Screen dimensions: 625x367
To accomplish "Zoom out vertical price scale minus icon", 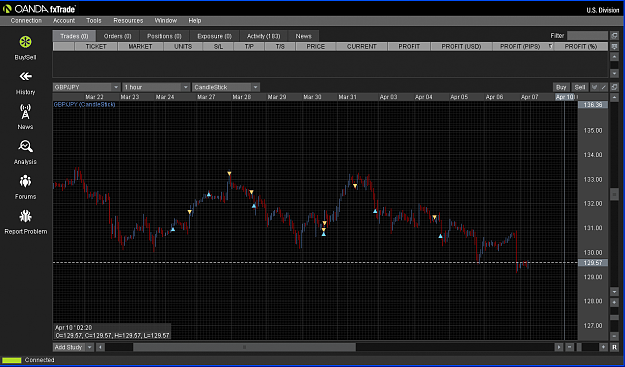I will (614, 336).
